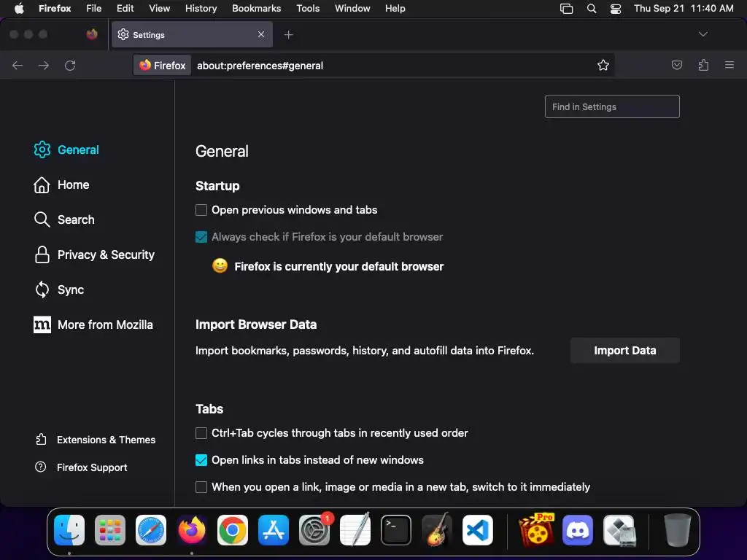
Task: Uncheck Open links in tabs instead of new windows
Action: pos(201,460)
